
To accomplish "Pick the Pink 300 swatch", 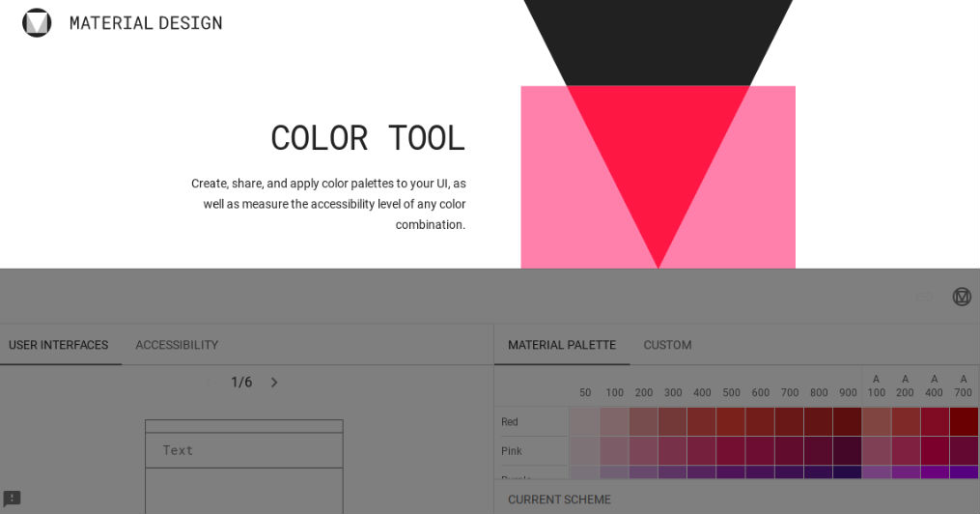I will 673,451.
